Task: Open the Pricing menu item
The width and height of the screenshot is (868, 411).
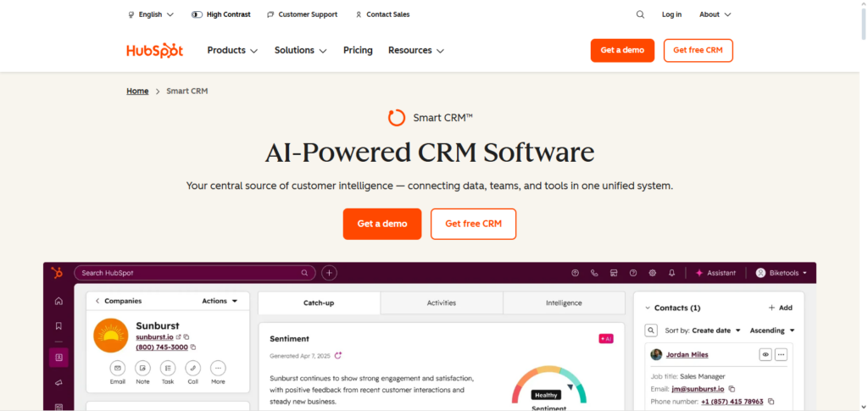Action: point(358,50)
